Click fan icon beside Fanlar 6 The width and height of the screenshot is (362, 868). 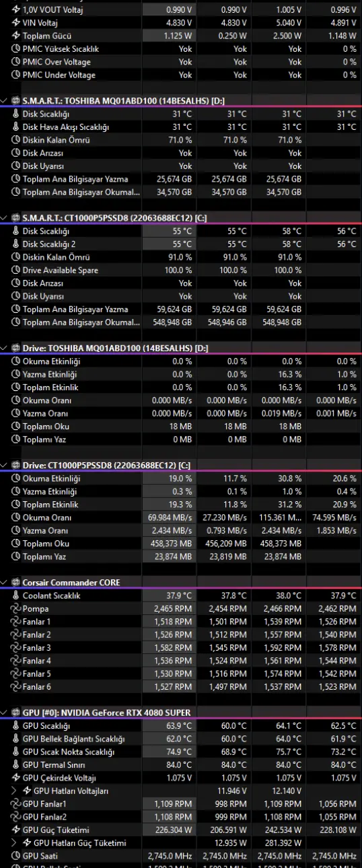tap(17, 686)
